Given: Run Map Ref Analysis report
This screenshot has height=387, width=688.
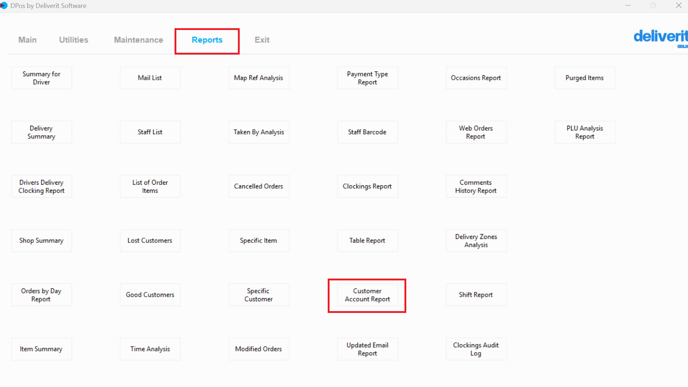Looking at the screenshot, I should (x=258, y=78).
